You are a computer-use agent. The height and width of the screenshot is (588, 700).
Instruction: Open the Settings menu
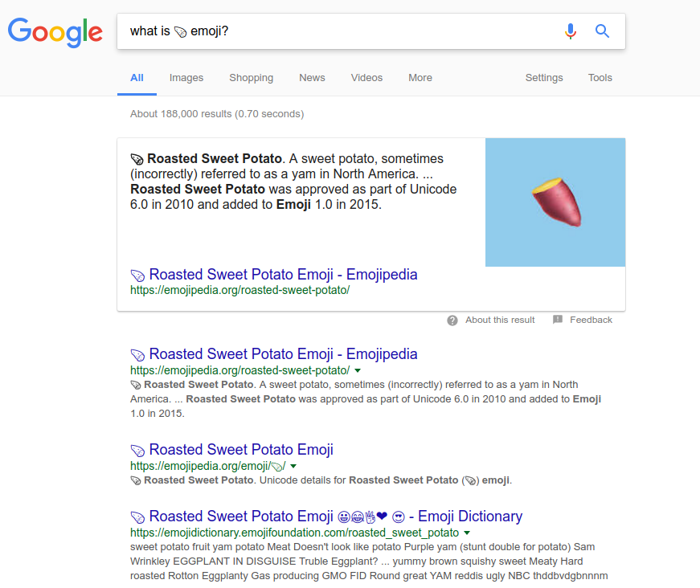click(544, 78)
